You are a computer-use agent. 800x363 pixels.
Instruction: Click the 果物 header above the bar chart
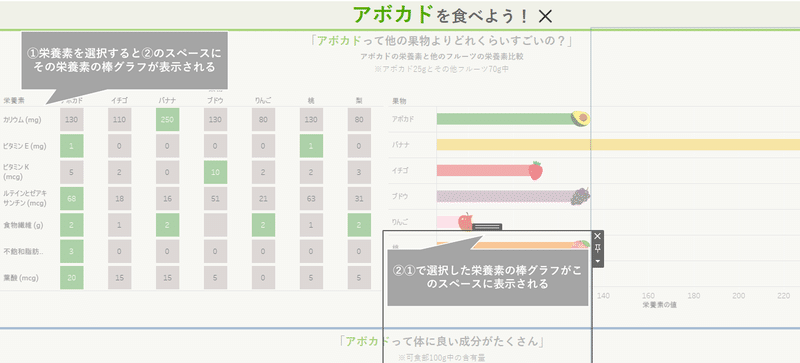398,101
